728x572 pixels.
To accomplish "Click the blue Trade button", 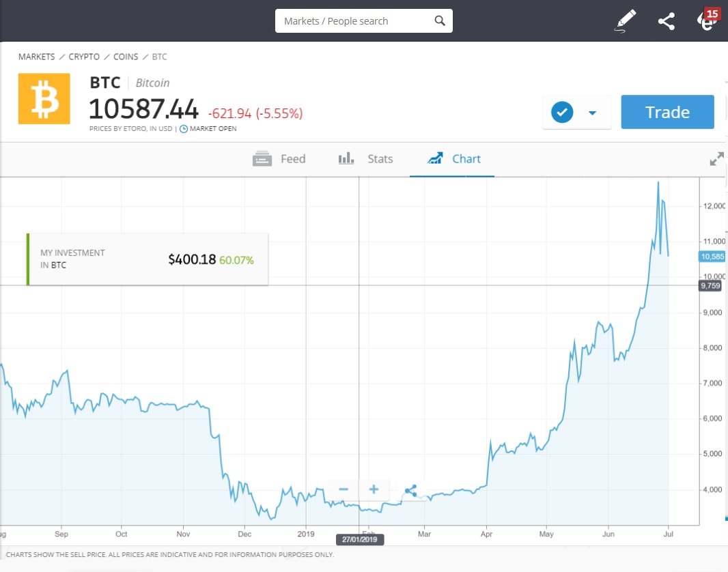I will [667, 112].
